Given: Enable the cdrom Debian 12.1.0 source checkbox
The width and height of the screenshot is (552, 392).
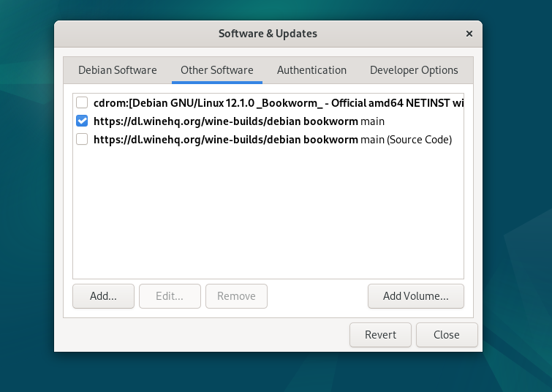Looking at the screenshot, I should [82, 102].
